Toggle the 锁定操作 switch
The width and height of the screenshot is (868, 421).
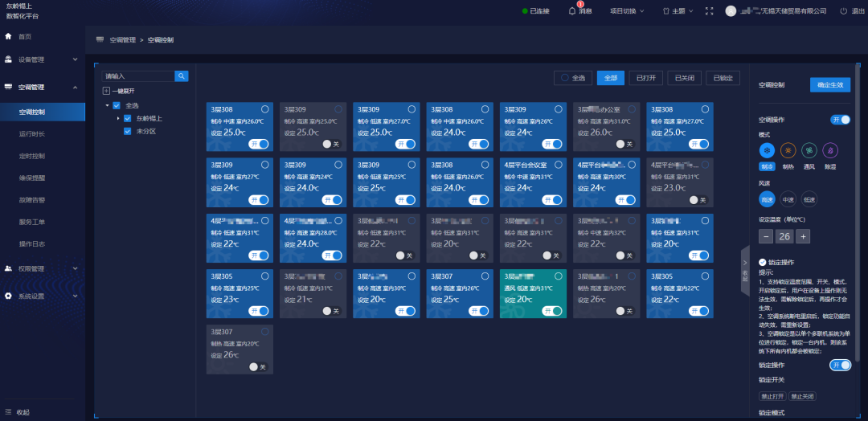[841, 365]
